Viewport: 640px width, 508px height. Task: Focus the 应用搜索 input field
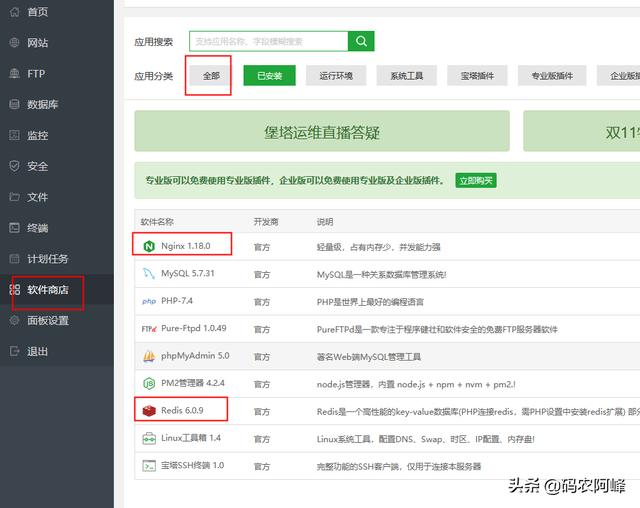coord(269,41)
